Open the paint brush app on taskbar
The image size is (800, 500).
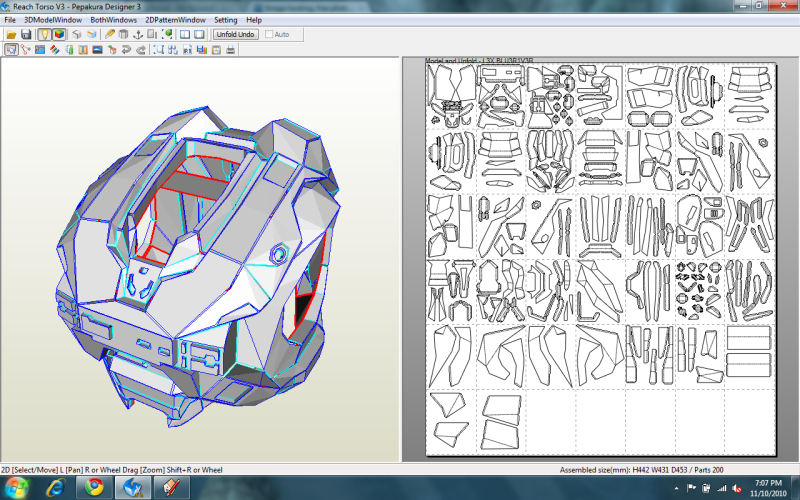pos(171,488)
